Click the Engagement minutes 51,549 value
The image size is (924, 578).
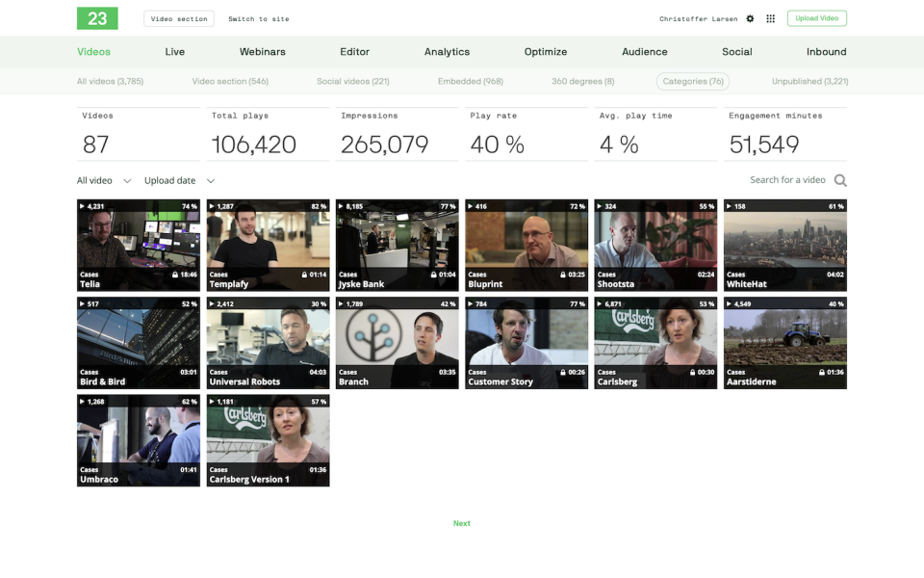click(763, 144)
